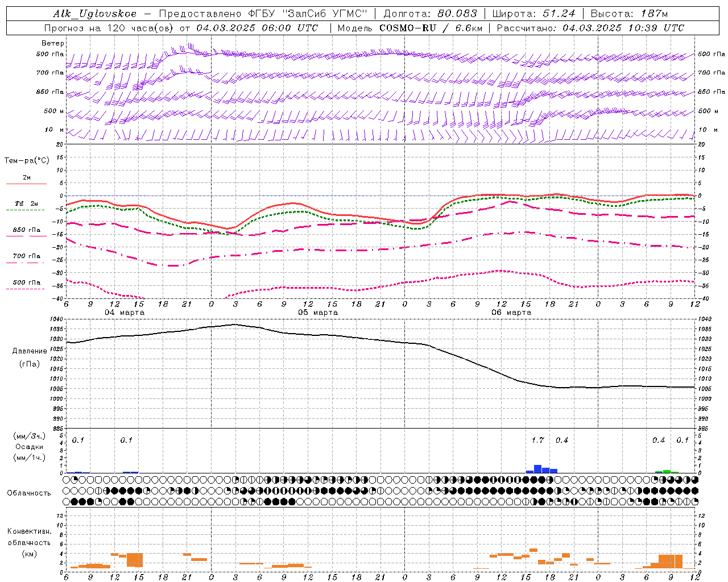Click the station name Alk_Uglovskoe in the header

coord(94,14)
